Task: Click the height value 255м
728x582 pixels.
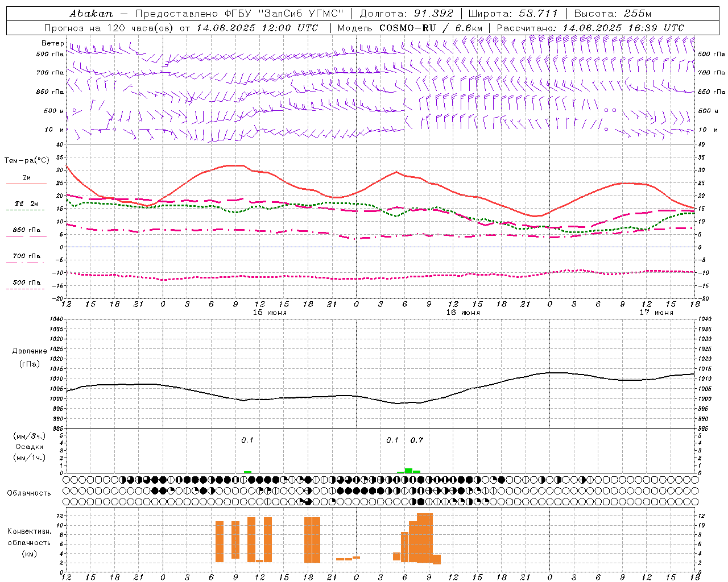Action: (x=637, y=13)
